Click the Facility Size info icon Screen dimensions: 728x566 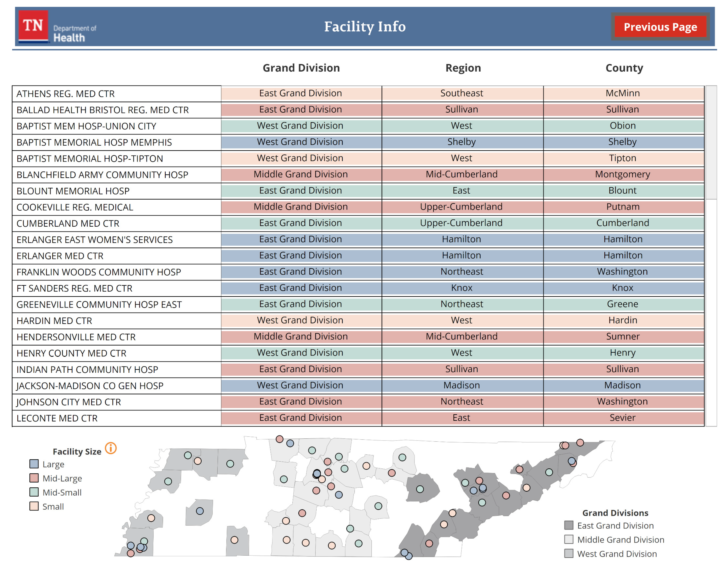[x=111, y=448]
